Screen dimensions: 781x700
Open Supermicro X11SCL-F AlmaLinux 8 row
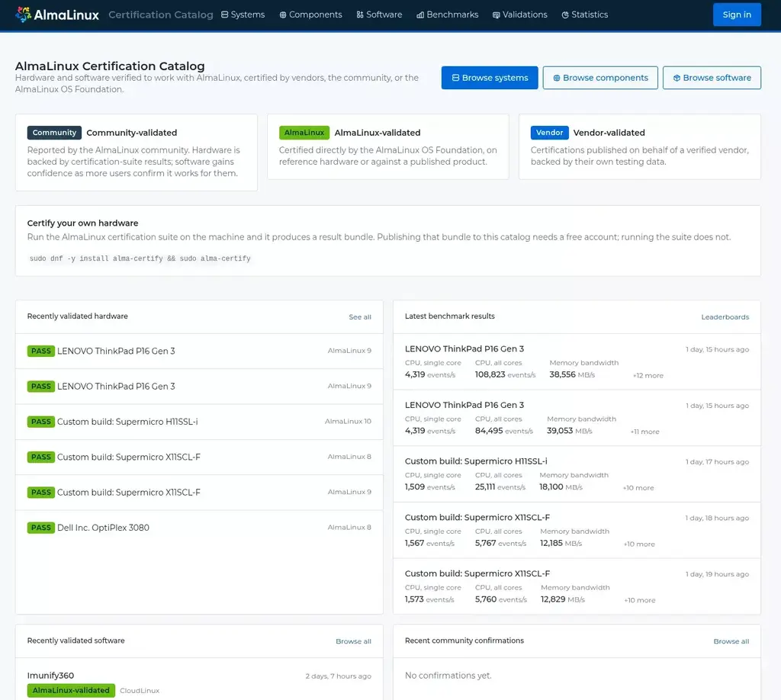pos(199,457)
